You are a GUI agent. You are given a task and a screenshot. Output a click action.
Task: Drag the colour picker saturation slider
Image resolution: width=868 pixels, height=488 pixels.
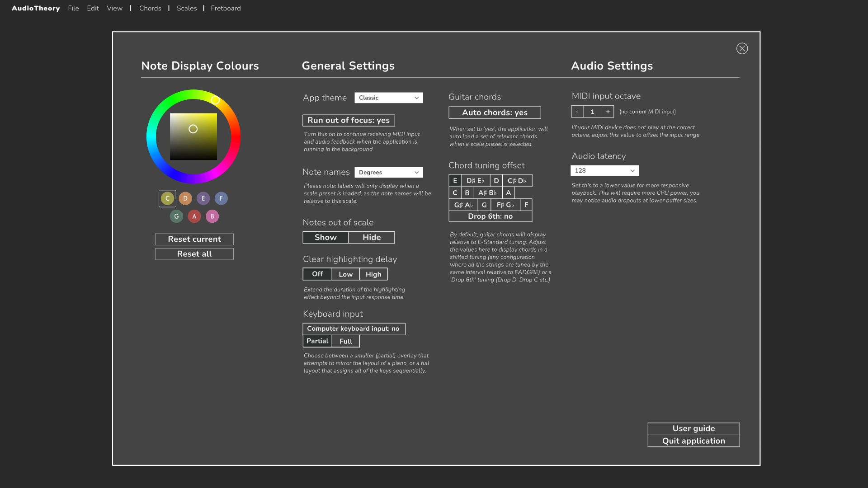click(193, 129)
